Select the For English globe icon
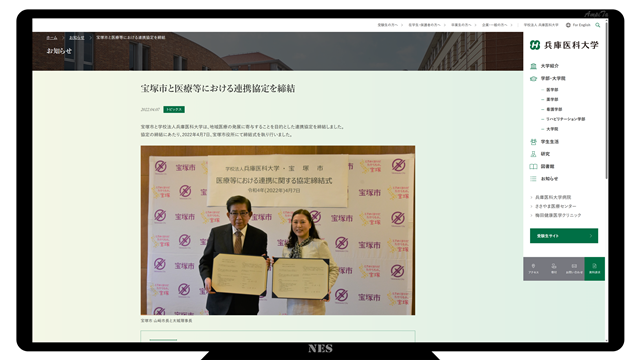 [x=568, y=25]
